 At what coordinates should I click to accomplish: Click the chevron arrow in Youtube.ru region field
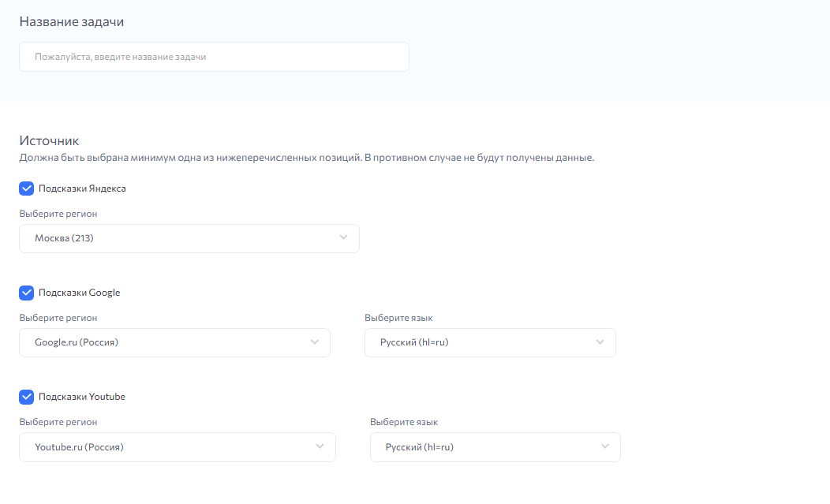pos(320,446)
